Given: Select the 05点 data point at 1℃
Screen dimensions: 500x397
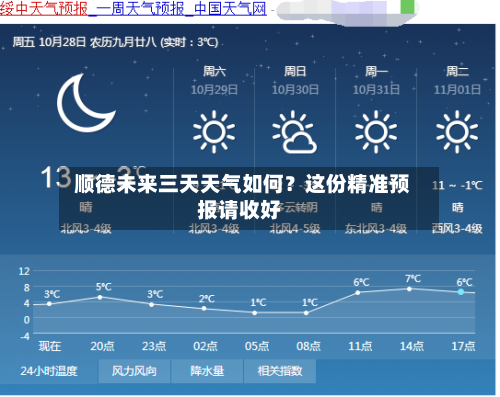Looking at the screenshot, I should (x=255, y=313).
